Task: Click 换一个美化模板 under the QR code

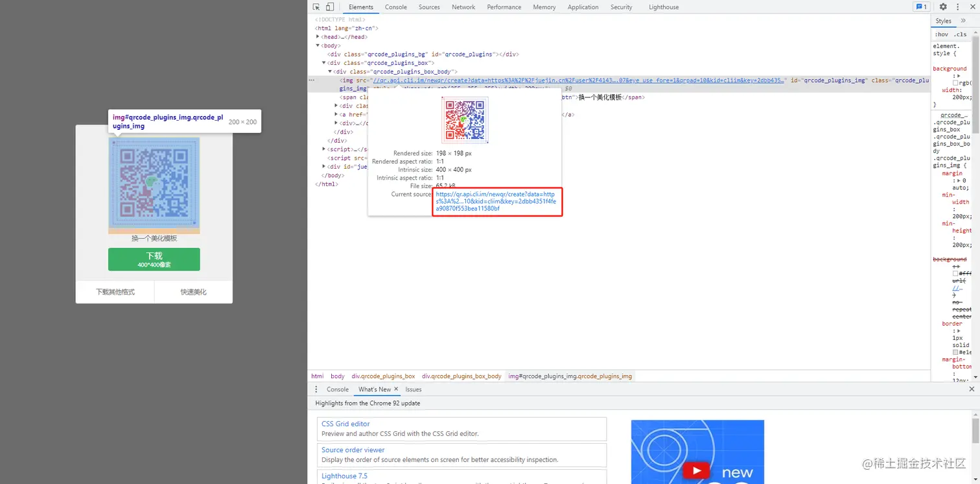Action: 154,238
